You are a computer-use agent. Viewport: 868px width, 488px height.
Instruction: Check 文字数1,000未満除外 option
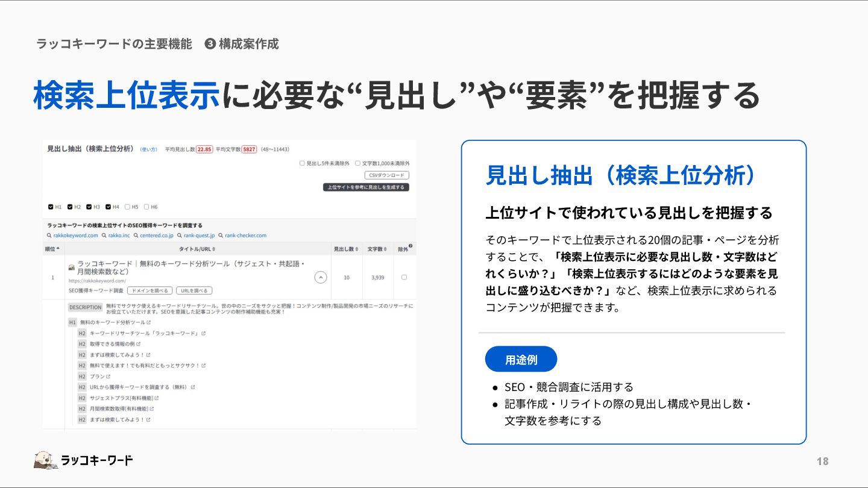click(x=357, y=163)
